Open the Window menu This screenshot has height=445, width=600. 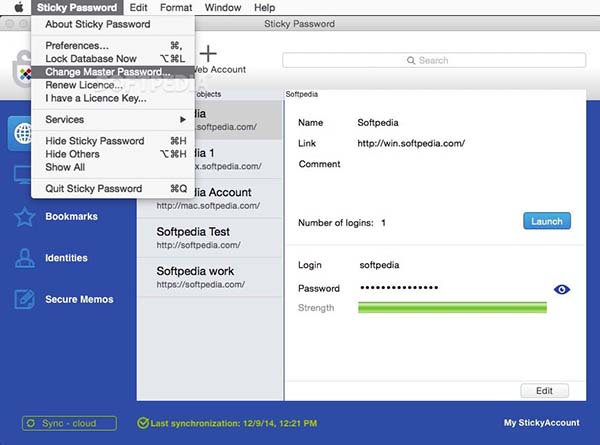223,7
